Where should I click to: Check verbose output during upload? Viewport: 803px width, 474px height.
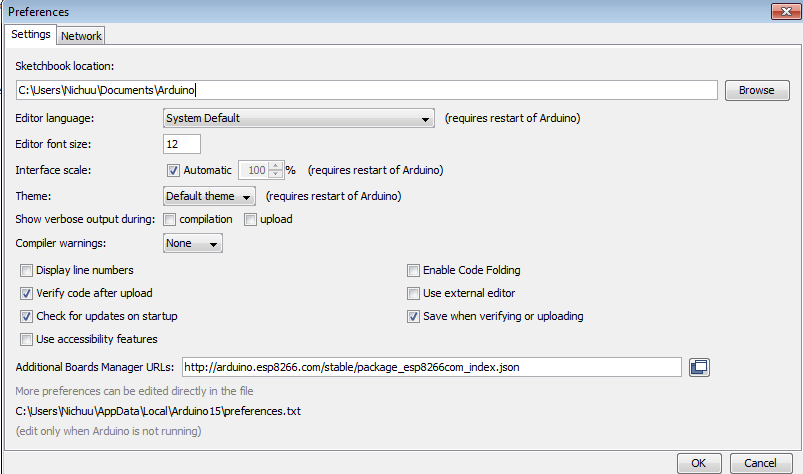[x=251, y=219]
